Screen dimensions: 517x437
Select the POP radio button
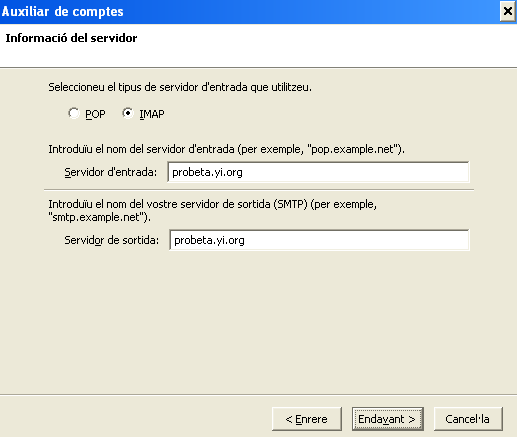(74, 113)
